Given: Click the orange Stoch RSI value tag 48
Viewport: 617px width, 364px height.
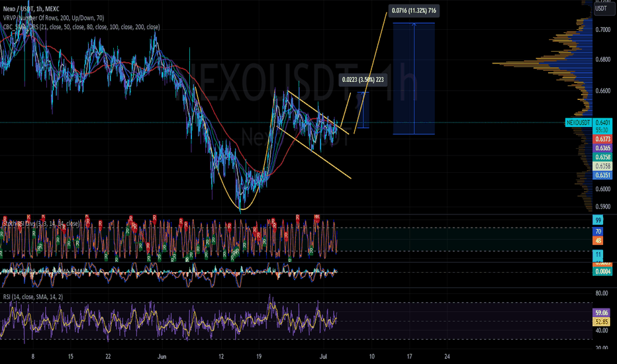Looking at the screenshot, I should coord(598,240).
